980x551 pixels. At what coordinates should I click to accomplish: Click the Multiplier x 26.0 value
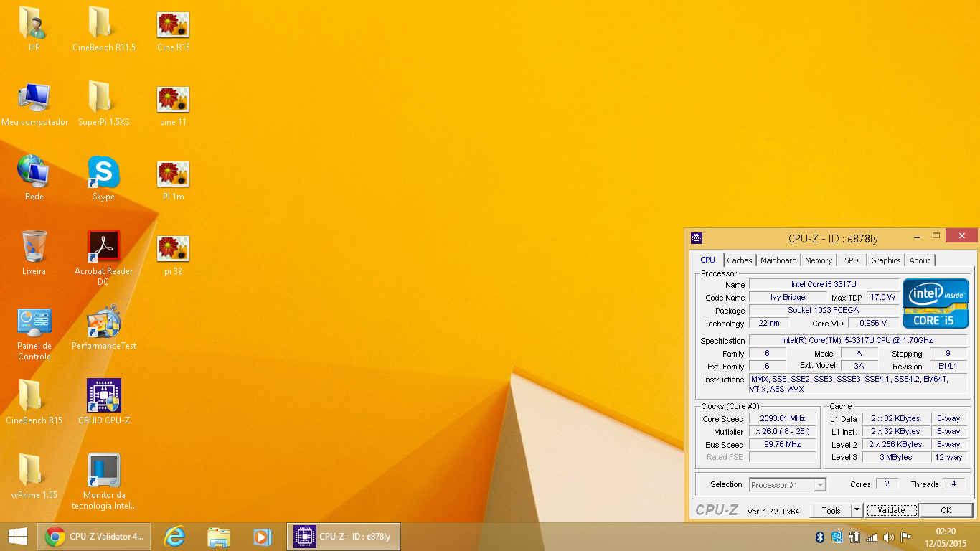[x=783, y=432]
